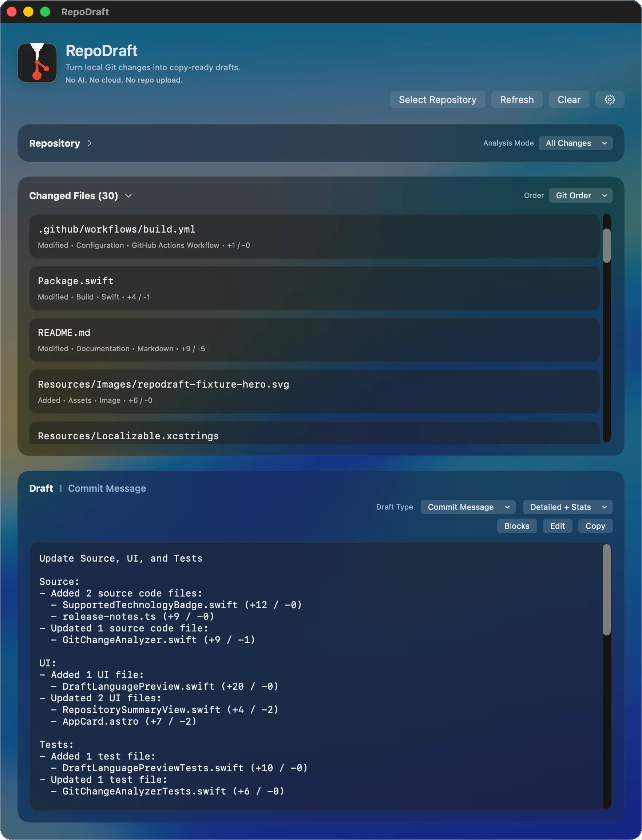Click the Changed Files (30) heading

74,196
